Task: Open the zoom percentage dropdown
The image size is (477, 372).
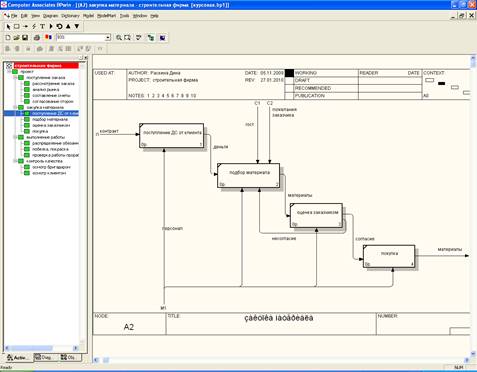Action: point(108,38)
